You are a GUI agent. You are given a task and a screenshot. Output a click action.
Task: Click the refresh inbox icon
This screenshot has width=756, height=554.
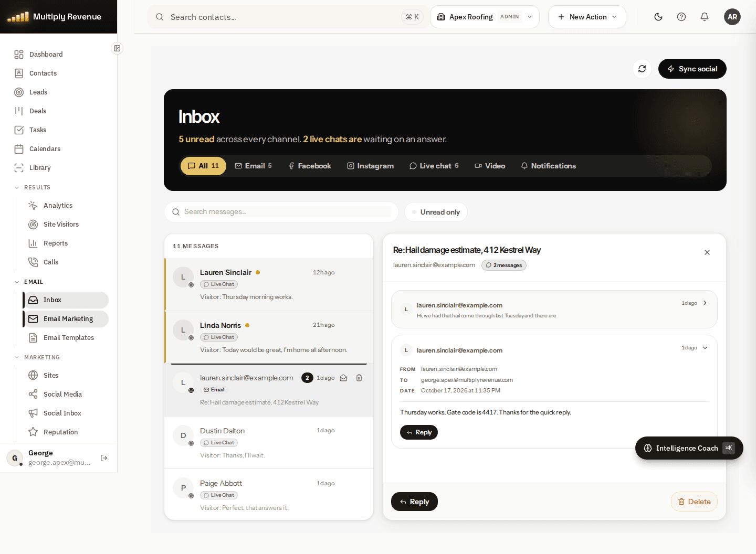coord(642,69)
